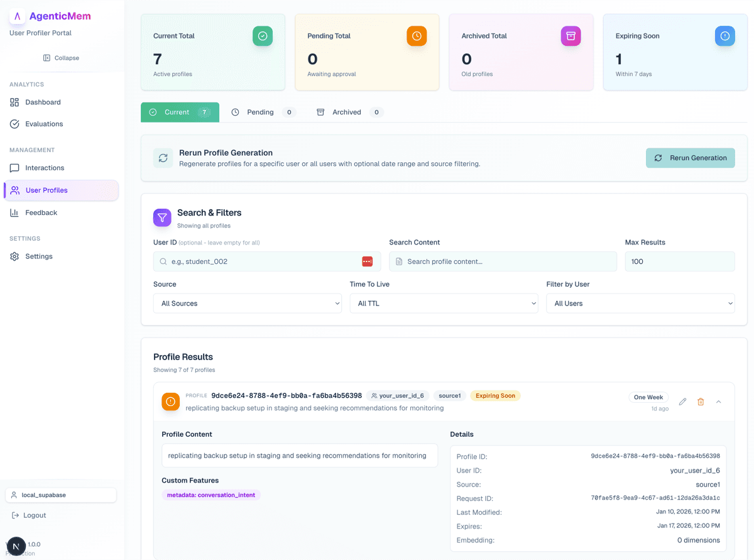Click the metadata: conversation_intent feature chip
The height and width of the screenshot is (560, 754).
[211, 495]
